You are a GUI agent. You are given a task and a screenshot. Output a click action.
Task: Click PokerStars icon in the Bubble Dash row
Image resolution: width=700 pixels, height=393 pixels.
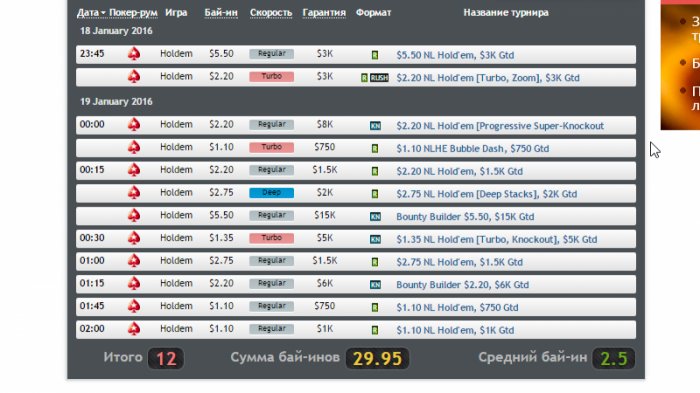click(x=134, y=147)
